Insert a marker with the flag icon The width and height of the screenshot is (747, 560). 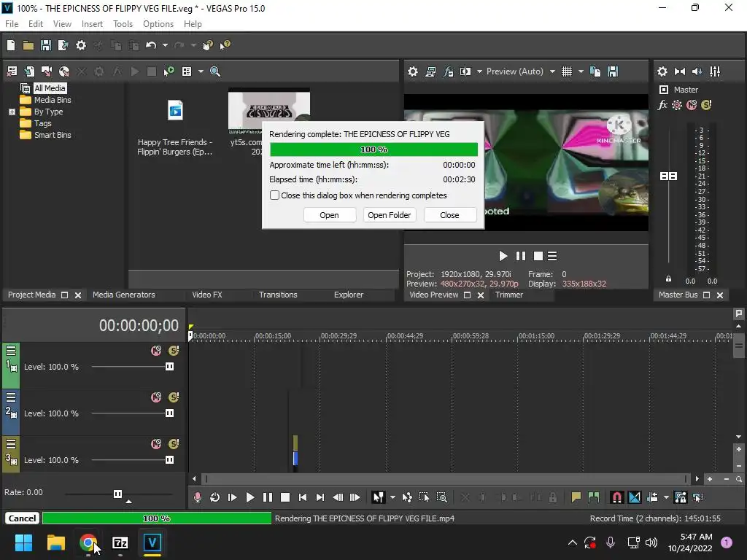[x=576, y=497]
